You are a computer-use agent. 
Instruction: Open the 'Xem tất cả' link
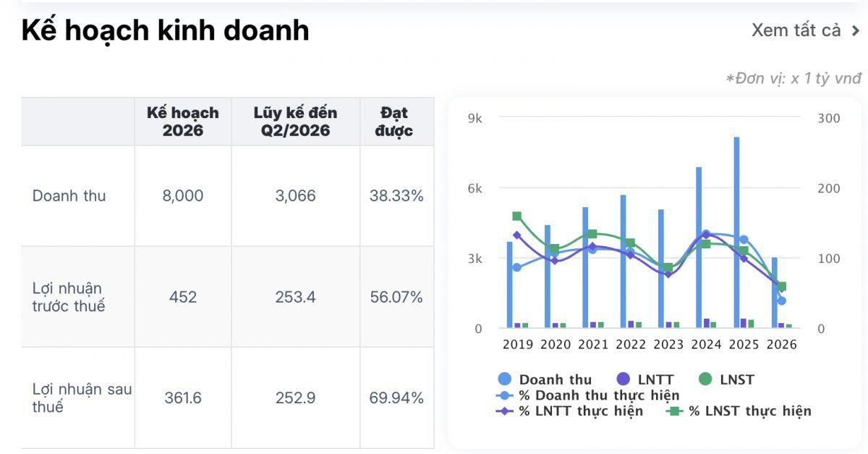(806, 30)
